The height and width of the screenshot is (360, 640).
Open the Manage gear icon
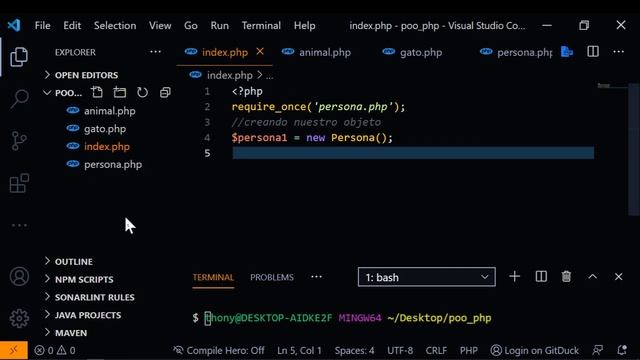(19, 318)
